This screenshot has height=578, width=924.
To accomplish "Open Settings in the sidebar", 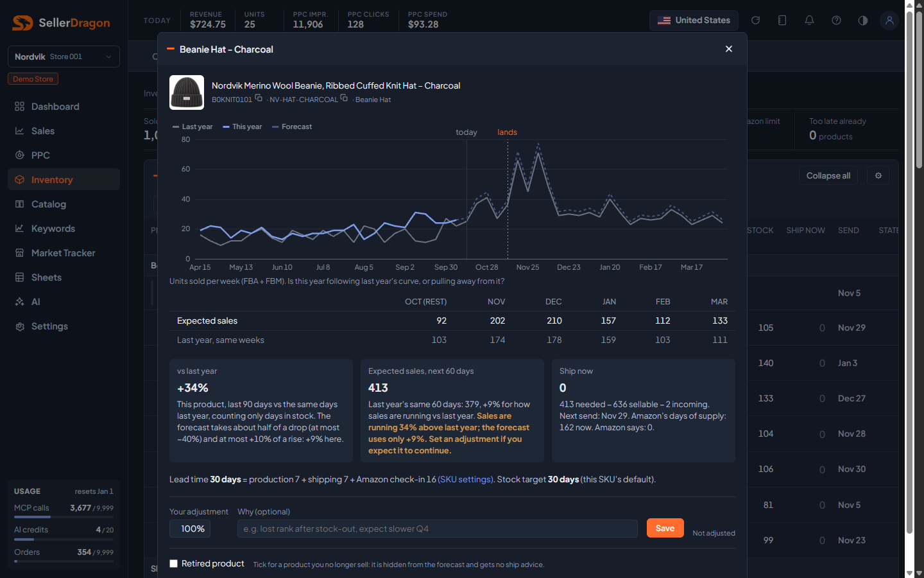I will pyautogui.click(x=64, y=326).
